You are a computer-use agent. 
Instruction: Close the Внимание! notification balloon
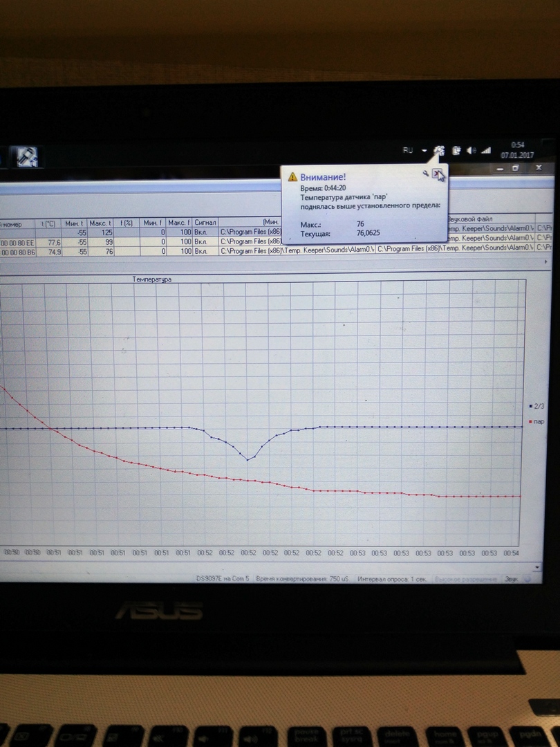point(436,174)
